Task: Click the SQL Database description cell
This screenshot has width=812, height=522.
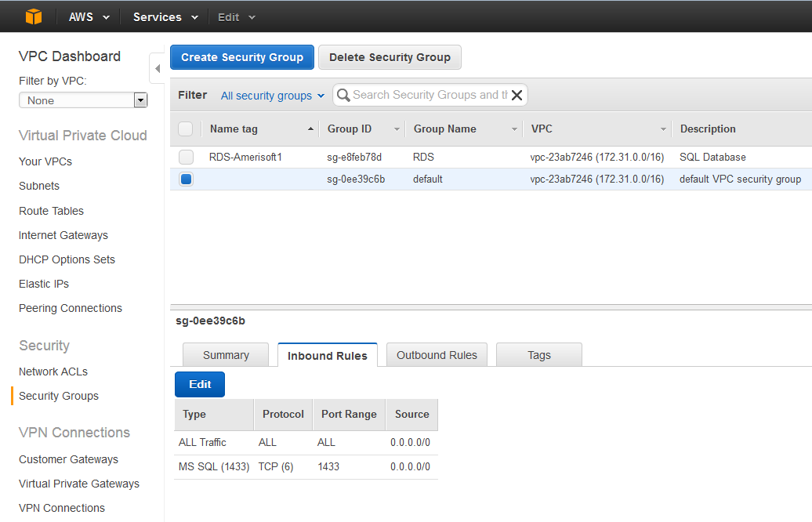Action: (x=713, y=157)
